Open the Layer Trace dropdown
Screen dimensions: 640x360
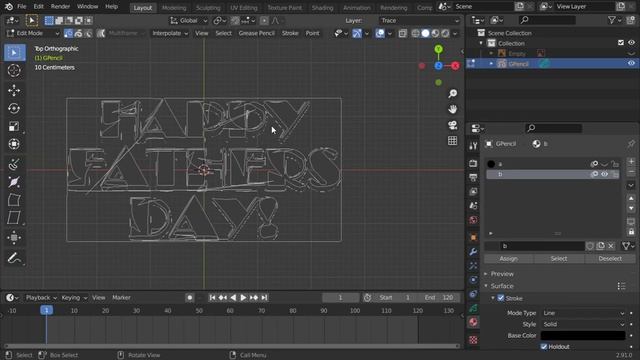tap(419, 20)
